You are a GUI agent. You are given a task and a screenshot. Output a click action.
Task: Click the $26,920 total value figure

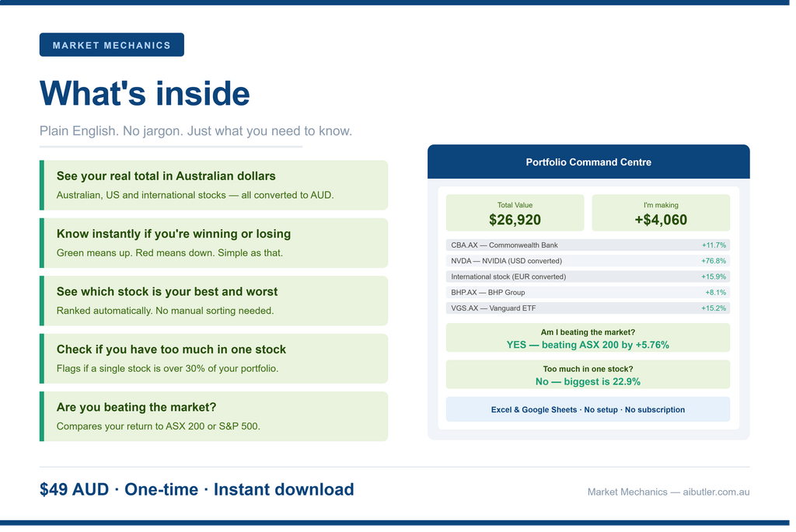coord(515,220)
